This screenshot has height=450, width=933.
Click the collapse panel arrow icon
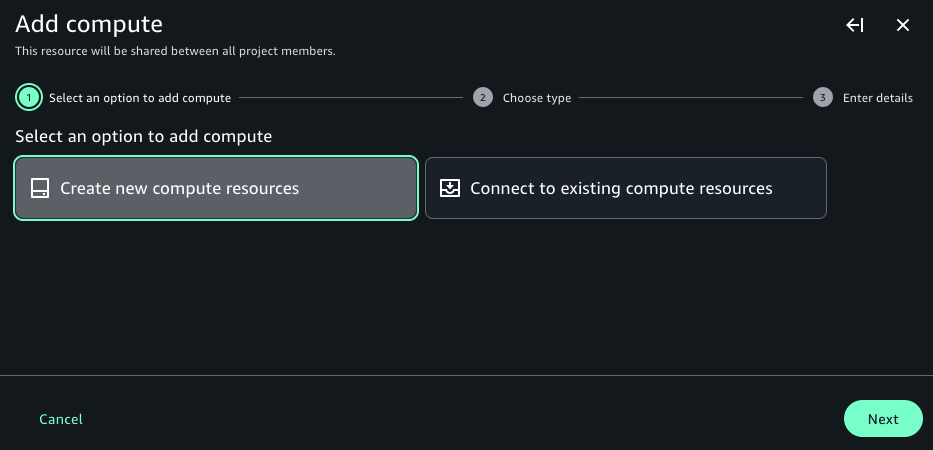point(855,26)
